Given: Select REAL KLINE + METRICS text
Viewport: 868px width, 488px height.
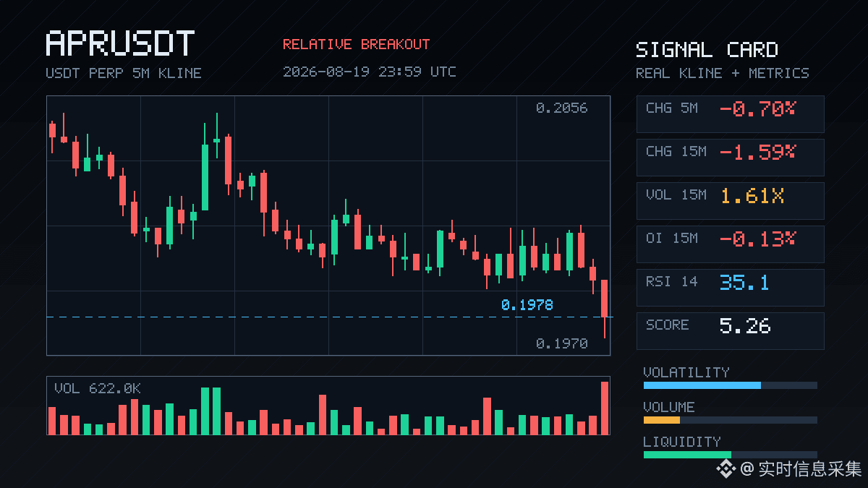Looking at the screenshot, I should point(723,73).
